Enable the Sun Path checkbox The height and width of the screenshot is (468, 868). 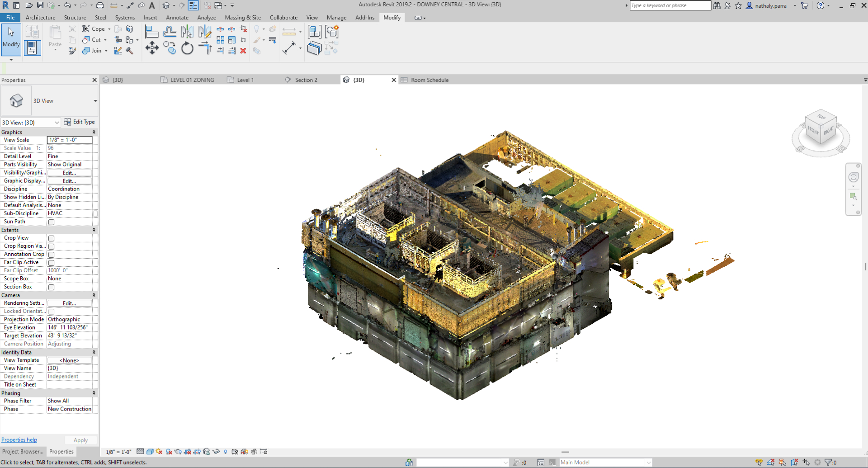(52, 222)
